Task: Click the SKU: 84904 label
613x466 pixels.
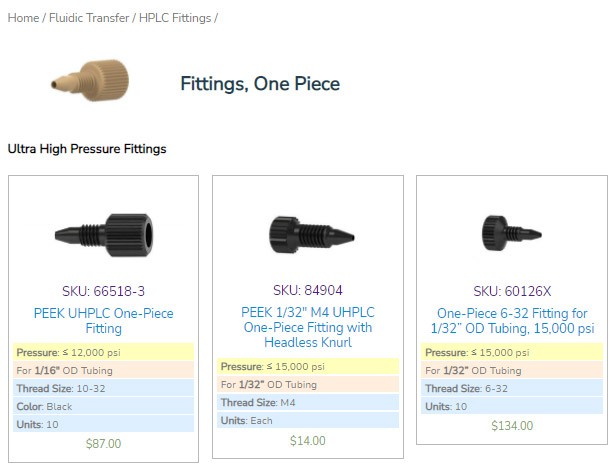Action: tap(308, 290)
